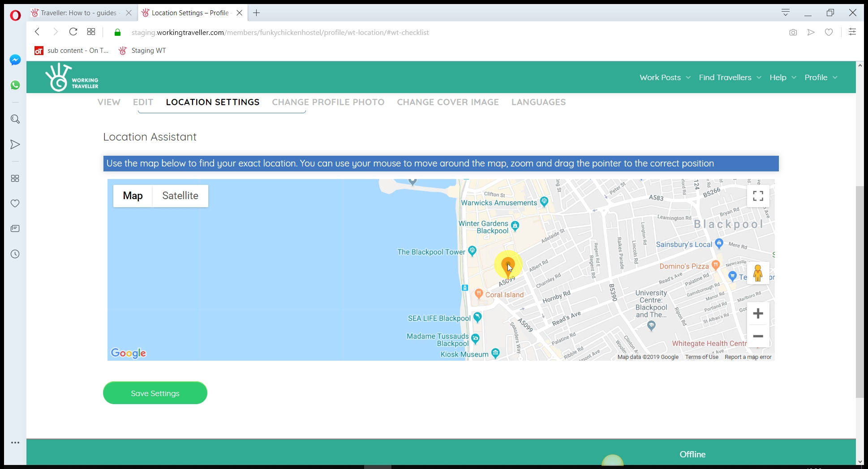Switch map to Map view
868x469 pixels.
coord(133,196)
